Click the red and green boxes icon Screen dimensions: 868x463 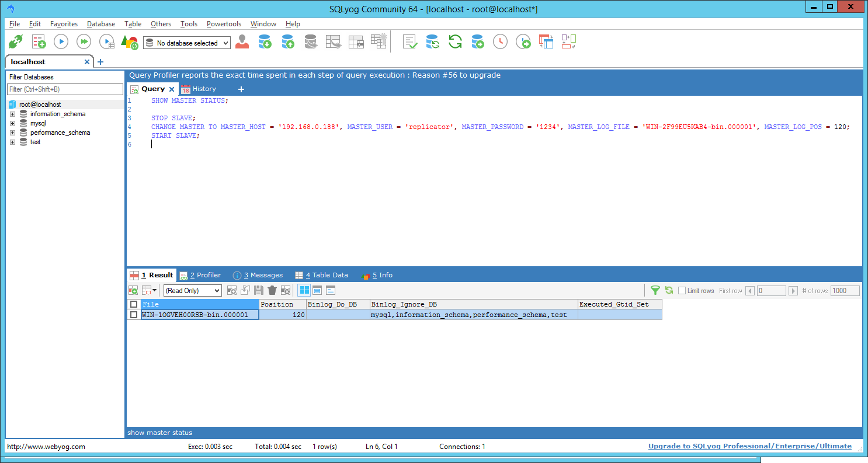[568, 42]
